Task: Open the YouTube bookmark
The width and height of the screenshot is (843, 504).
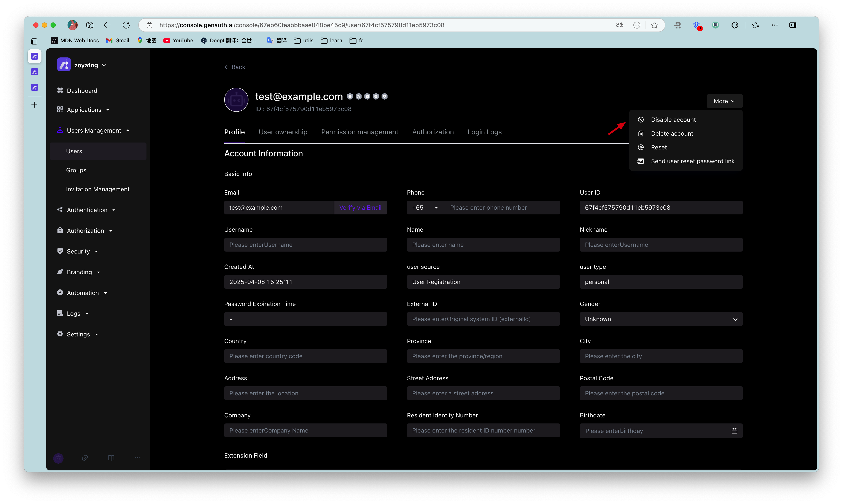Action: click(178, 40)
